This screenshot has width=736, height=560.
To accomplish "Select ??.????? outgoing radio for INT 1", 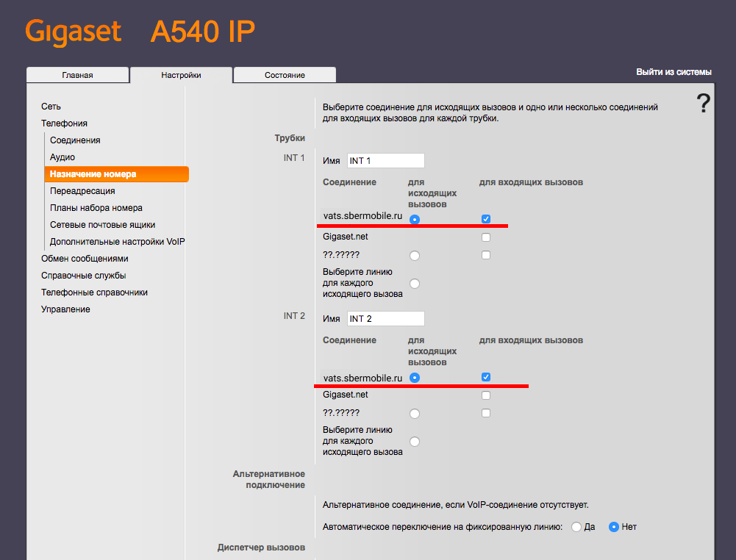I will click(415, 256).
